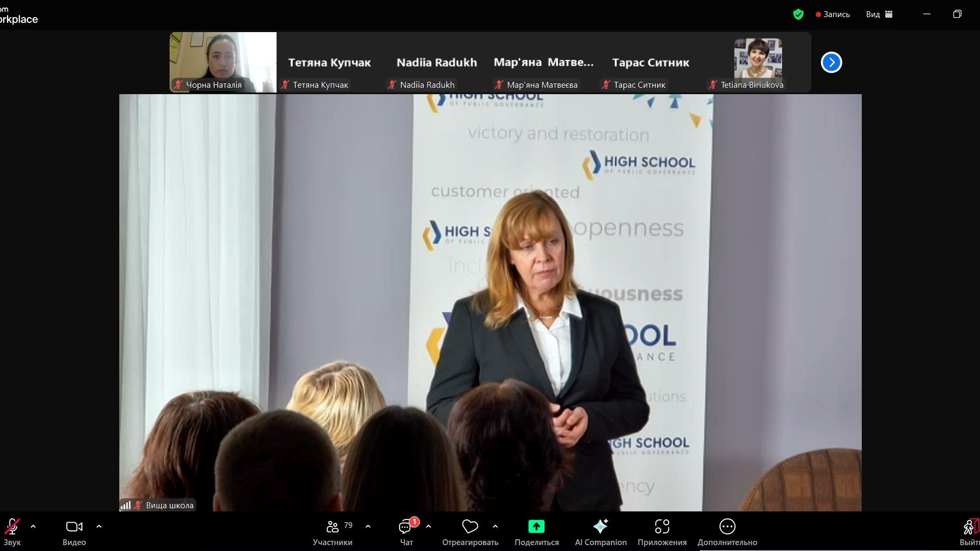Select Tetiana Biriukova participant tile
The height and width of the screenshot is (551, 980).
757,62
